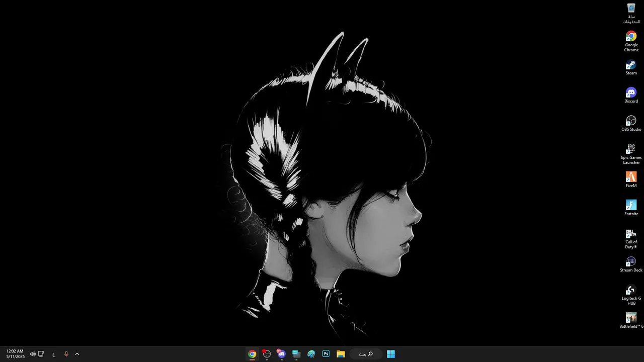Expand the hidden tray icons chevron
The image size is (644, 362).
[x=77, y=354]
